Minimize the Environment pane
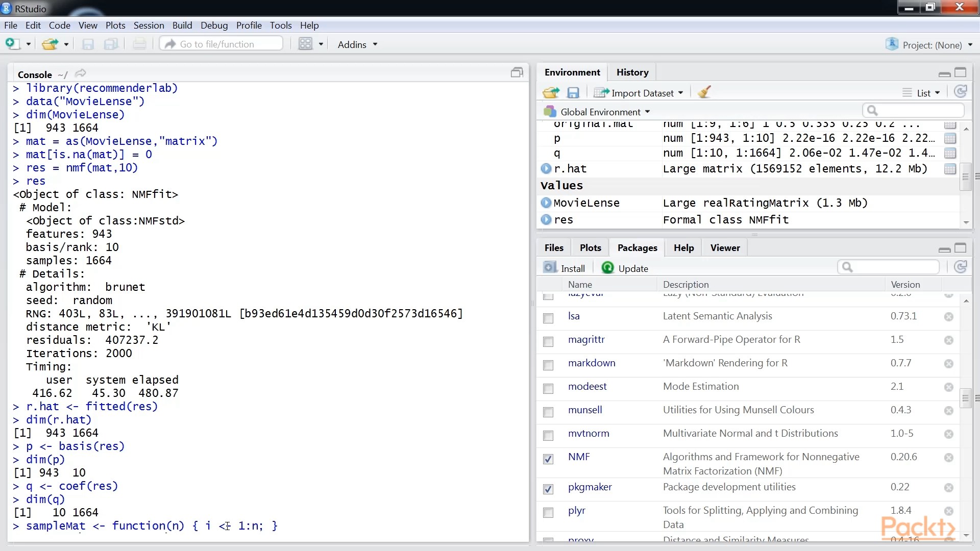Image resolution: width=980 pixels, height=551 pixels. 945,74
